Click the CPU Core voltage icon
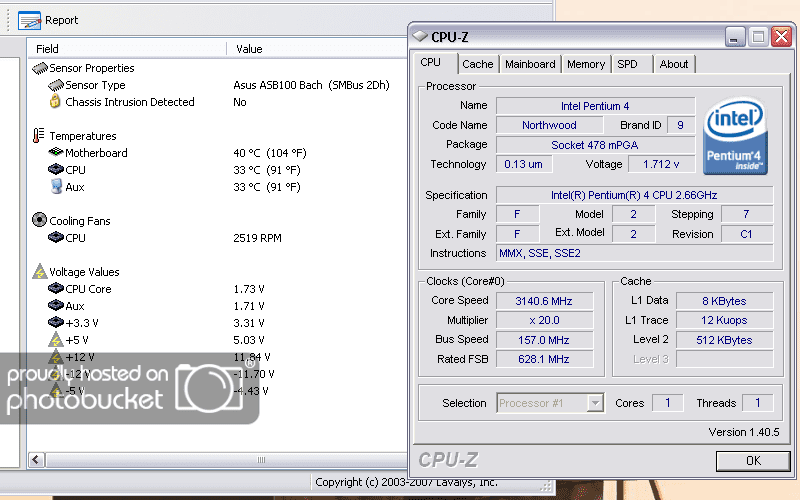 pyautogui.click(x=56, y=288)
